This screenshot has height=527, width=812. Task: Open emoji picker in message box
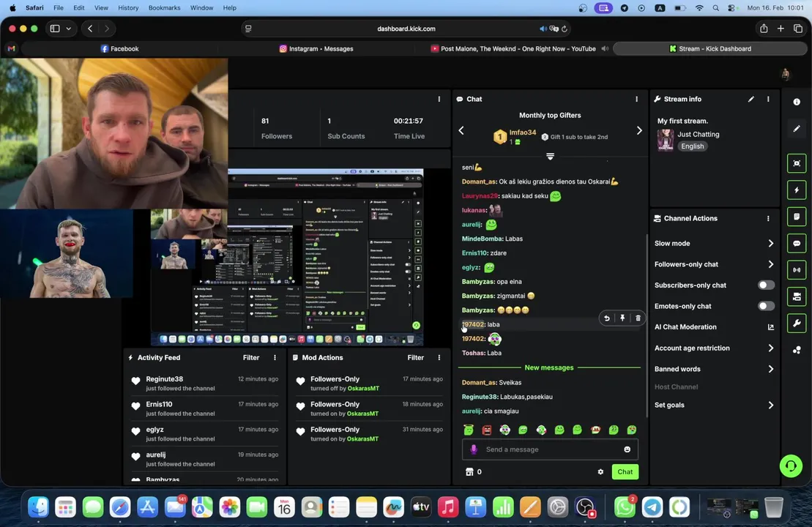[x=627, y=449]
